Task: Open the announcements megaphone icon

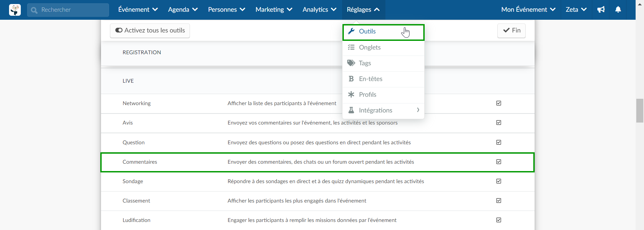Action: click(x=601, y=9)
